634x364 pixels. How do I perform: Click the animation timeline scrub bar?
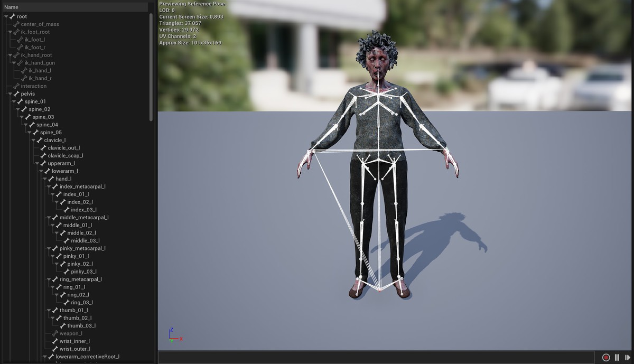[x=376, y=358]
